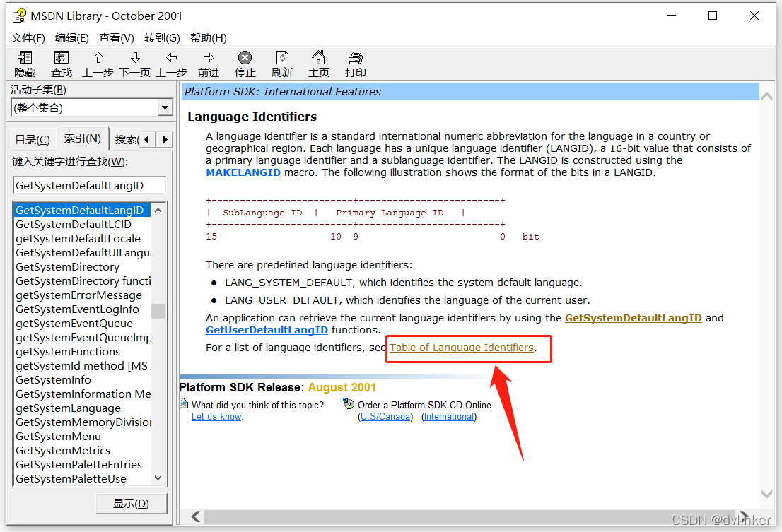Select GetSystemMetrics in the index list
The width and height of the screenshot is (782, 532).
(x=82, y=451)
